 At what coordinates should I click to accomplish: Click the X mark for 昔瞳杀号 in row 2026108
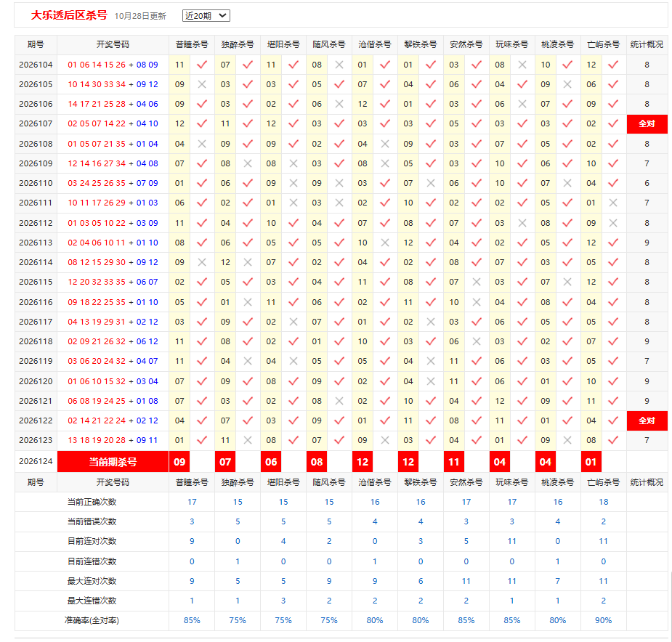click(x=202, y=144)
